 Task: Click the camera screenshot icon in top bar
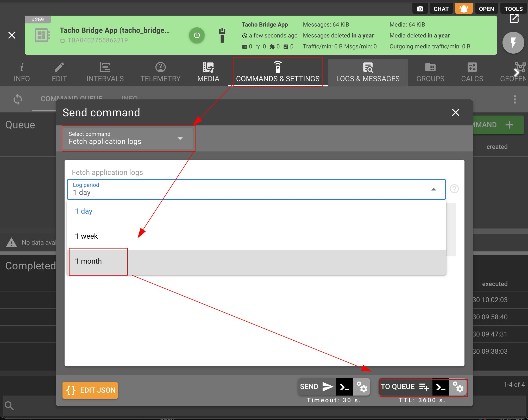(x=420, y=9)
